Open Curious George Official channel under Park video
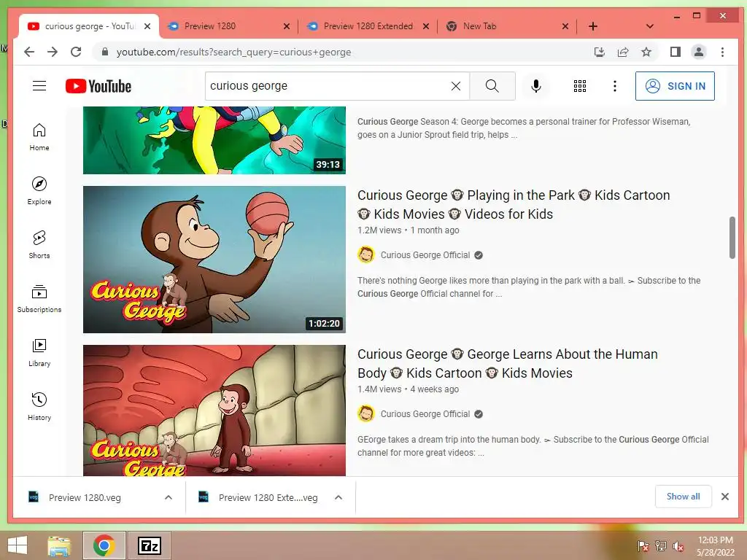Viewport: 747px width, 560px height. tap(425, 254)
